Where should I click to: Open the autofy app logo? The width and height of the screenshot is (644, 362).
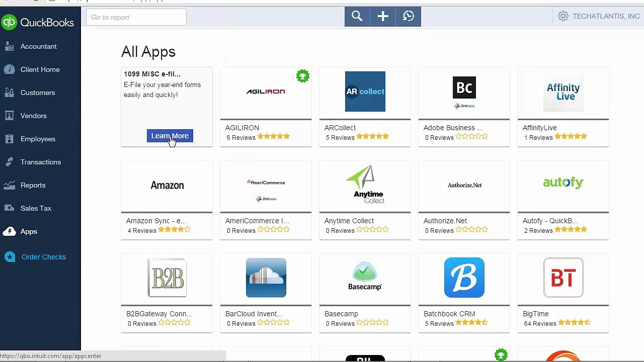563,183
